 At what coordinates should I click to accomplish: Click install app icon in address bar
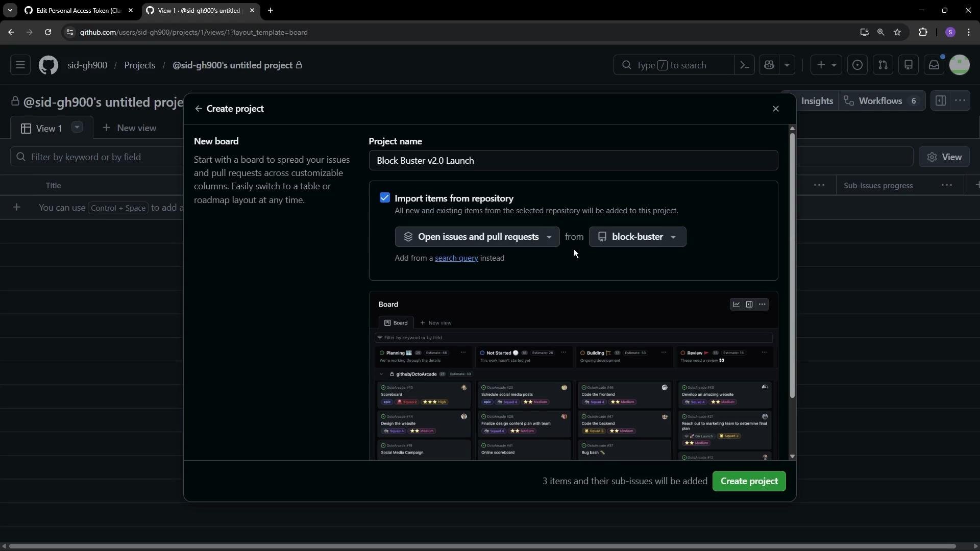coord(864,32)
